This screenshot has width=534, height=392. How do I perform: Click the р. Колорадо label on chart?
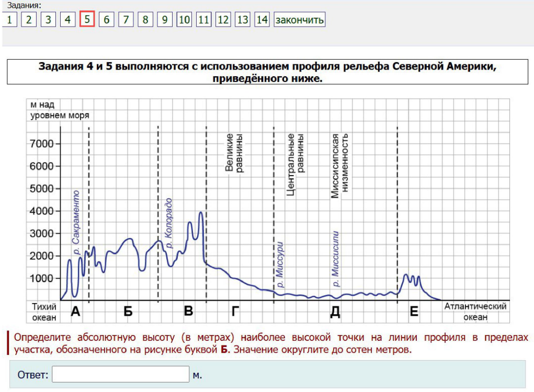click(x=168, y=222)
